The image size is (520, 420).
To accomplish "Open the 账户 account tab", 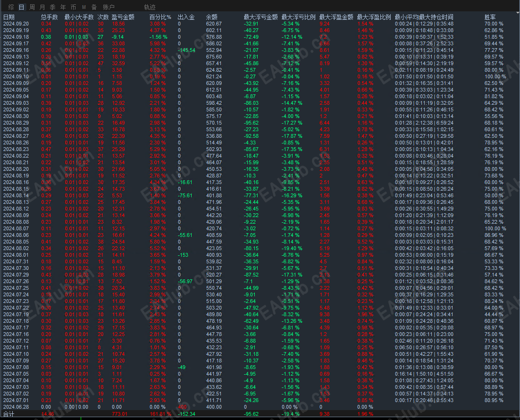I will (109, 7).
